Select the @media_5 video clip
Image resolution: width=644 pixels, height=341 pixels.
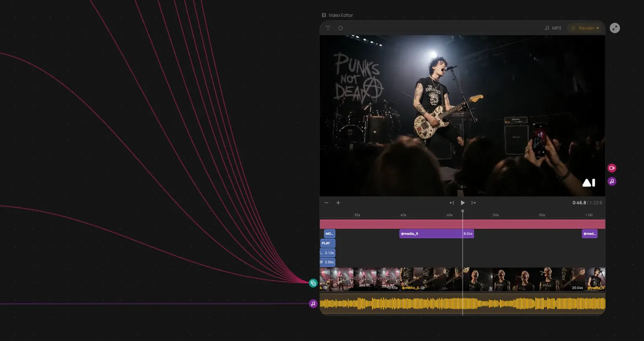492,279
